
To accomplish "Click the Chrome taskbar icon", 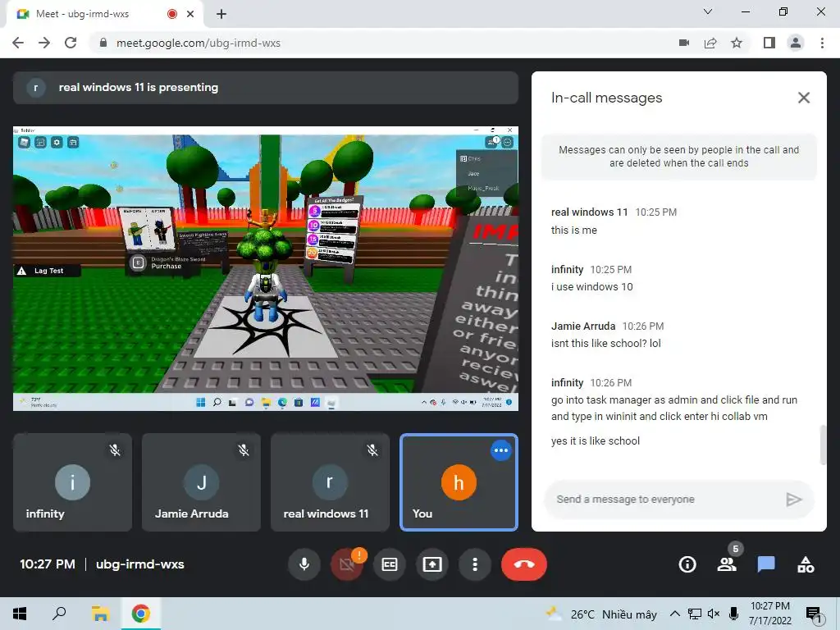I will coord(141,614).
